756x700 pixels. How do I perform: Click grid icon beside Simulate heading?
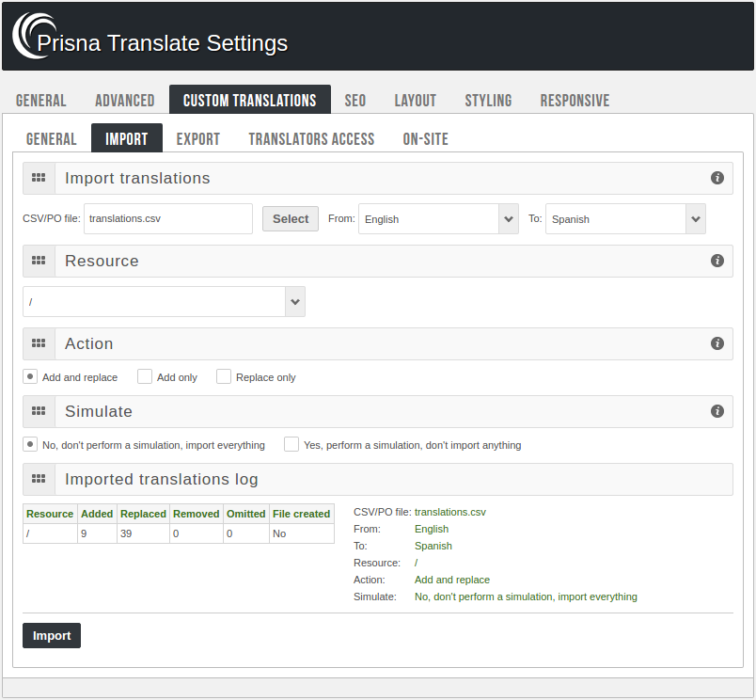pyautogui.click(x=39, y=411)
